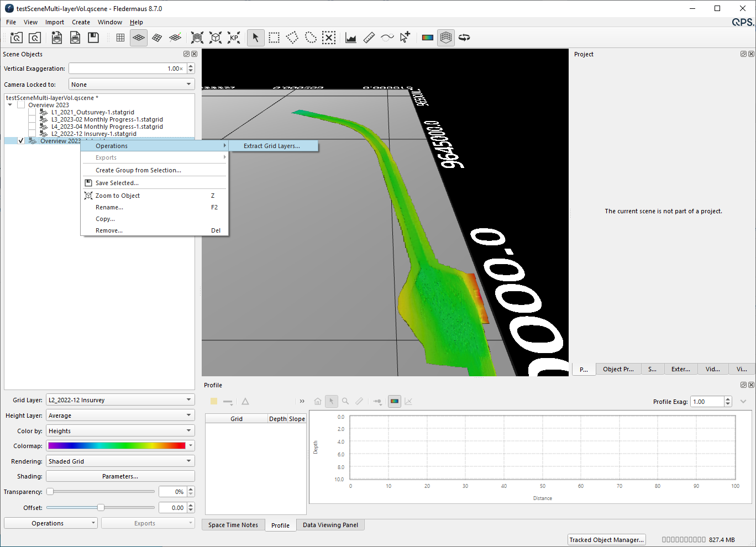This screenshot has width=756, height=547.
Task: Activate the magnifier tool in the Profile panel
Action: pyautogui.click(x=345, y=401)
